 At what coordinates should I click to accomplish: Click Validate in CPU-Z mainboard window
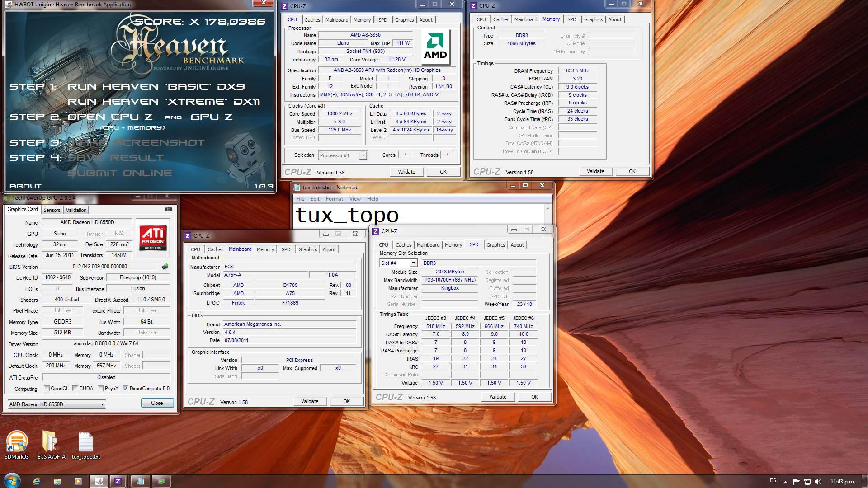pyautogui.click(x=310, y=401)
